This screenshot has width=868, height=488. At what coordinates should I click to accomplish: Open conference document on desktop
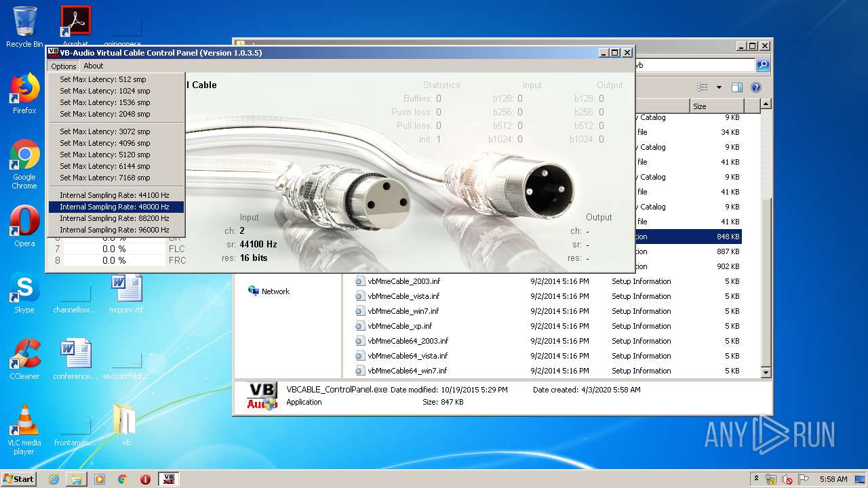coord(75,359)
